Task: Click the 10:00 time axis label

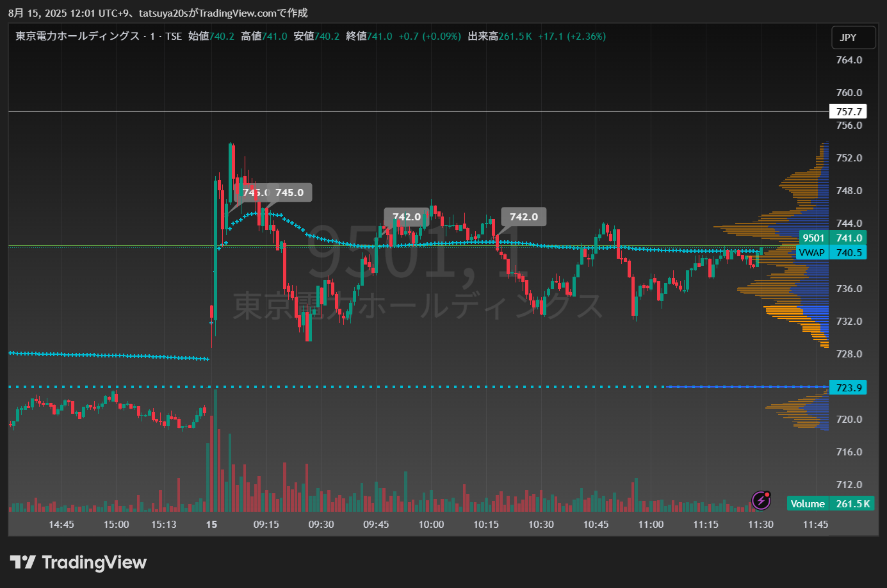Action: click(x=431, y=525)
